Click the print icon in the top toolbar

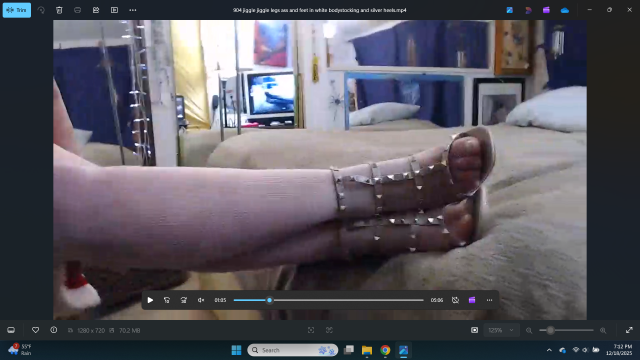78,10
